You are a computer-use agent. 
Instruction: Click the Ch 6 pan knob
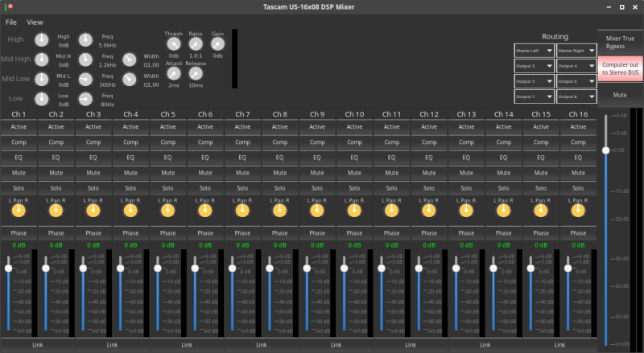point(205,211)
